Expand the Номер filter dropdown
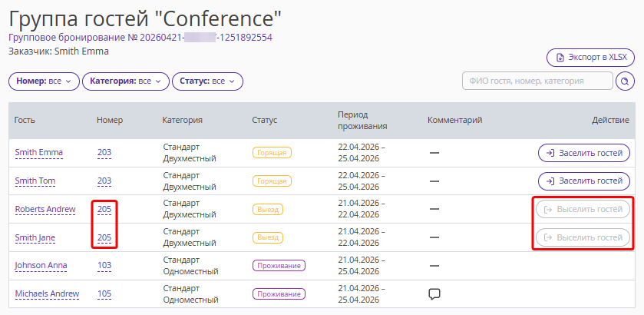The image size is (644, 315). click(x=44, y=81)
